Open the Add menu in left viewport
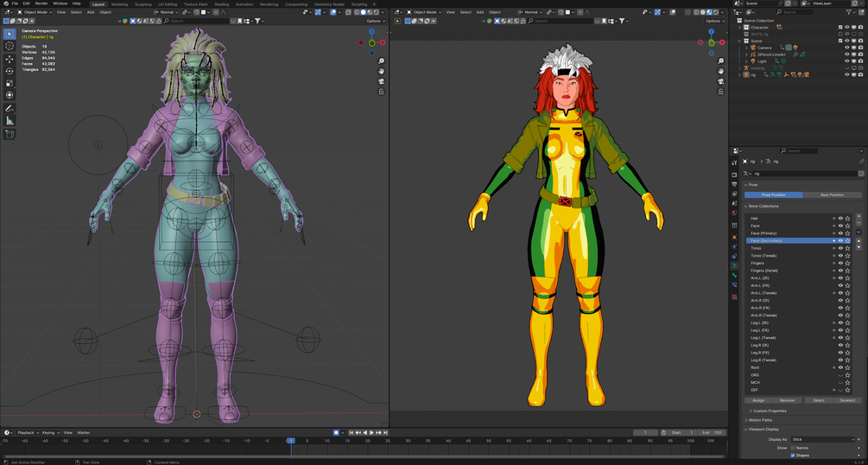868x465 pixels. click(x=90, y=12)
